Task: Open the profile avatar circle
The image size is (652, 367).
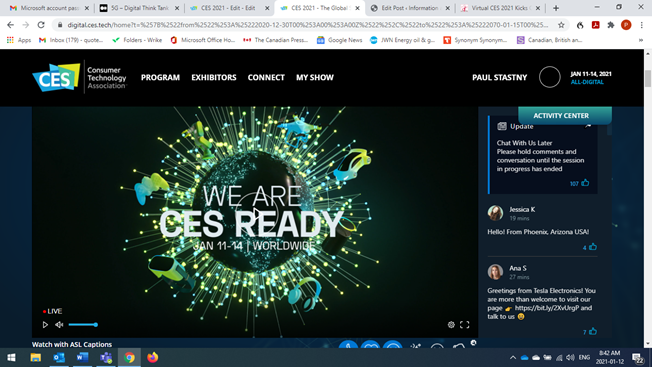Action: [x=550, y=77]
